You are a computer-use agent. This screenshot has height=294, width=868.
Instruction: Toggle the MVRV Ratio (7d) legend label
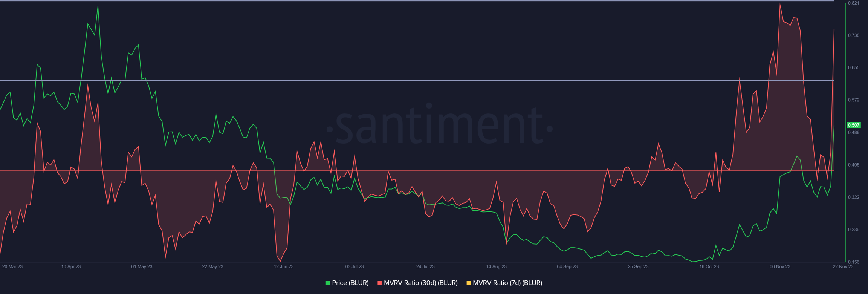[x=507, y=283]
